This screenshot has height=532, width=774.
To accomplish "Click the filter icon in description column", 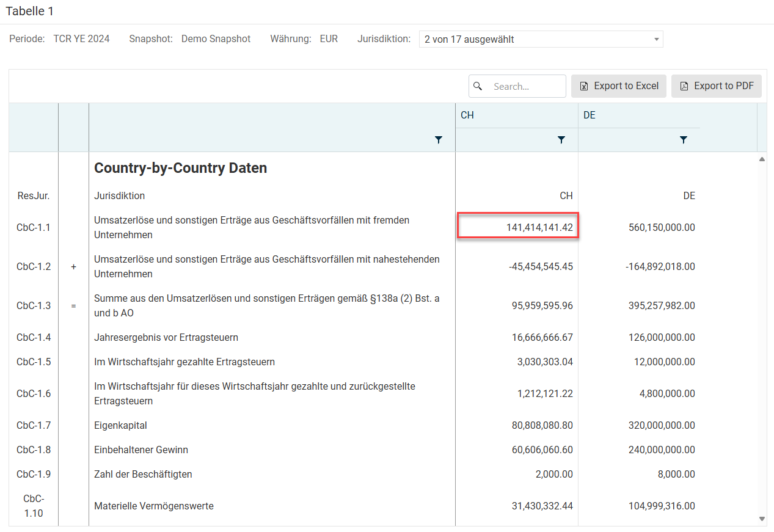I will pyautogui.click(x=438, y=140).
